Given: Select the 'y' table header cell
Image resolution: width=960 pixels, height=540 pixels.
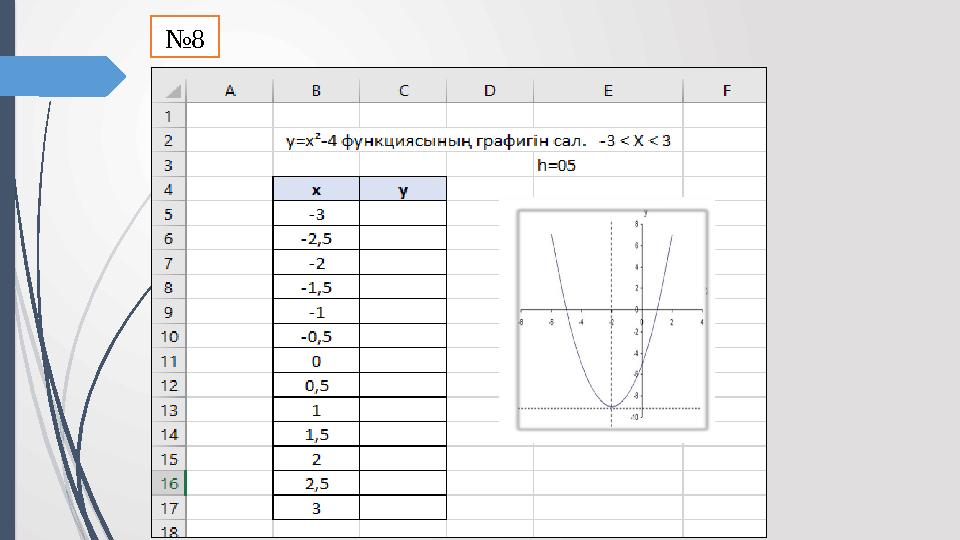Looking at the screenshot, I should click(403, 190).
